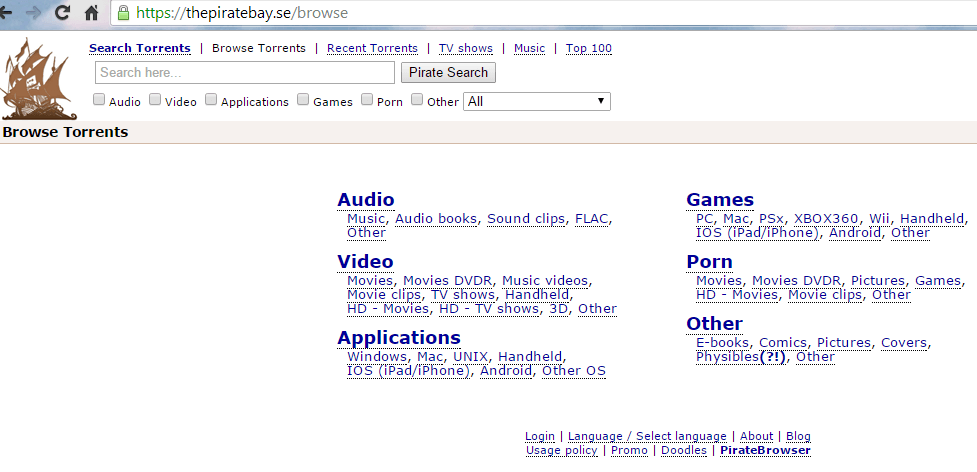977x472 pixels.
Task: Browse E-books subcategory
Action: coord(722,343)
